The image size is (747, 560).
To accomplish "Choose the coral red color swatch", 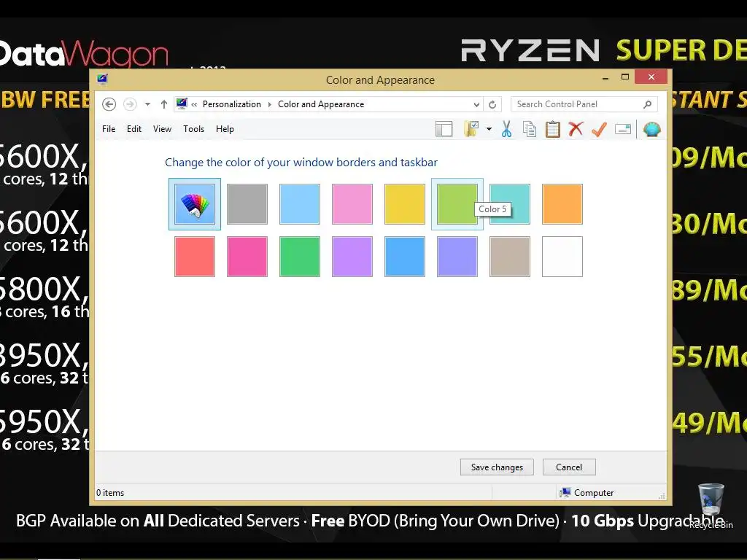I will point(194,256).
